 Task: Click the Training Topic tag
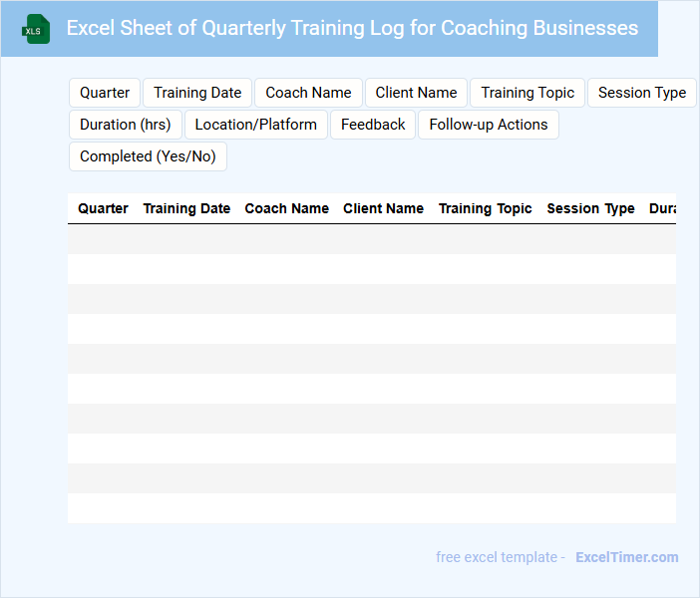click(527, 93)
